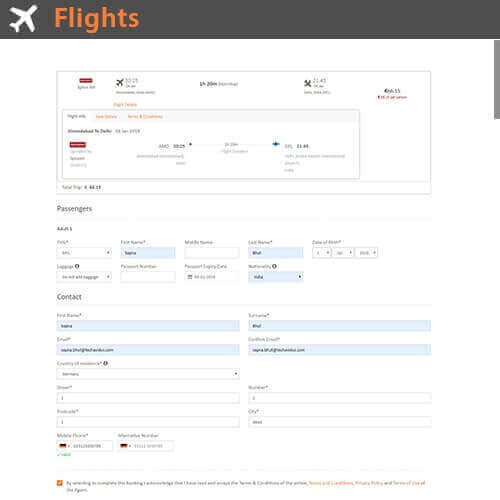Screen dimensions: 500x500
Task: Switch to the Terms & Conditions tab
Action: (x=145, y=116)
